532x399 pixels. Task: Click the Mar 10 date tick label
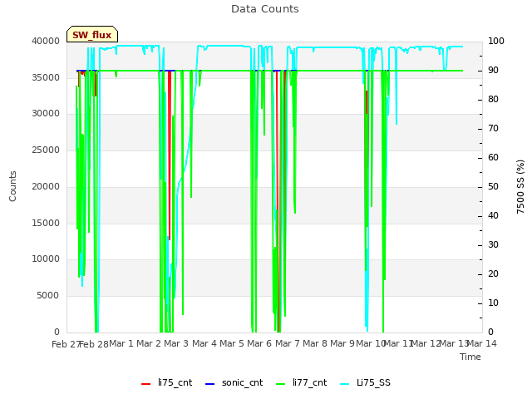371,343
